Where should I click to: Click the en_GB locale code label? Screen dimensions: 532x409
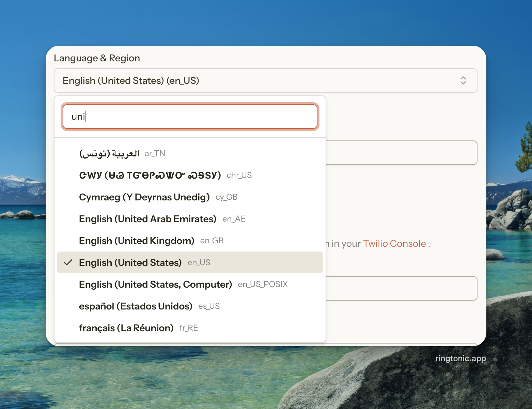[x=212, y=241]
